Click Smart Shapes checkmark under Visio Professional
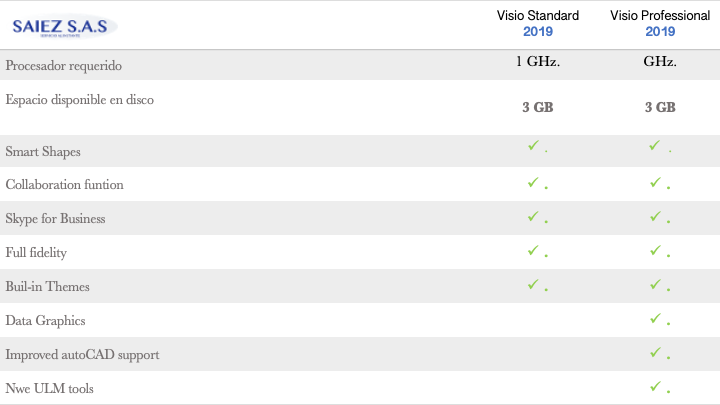Image resolution: width=720 pixels, height=405 pixels. (x=654, y=147)
